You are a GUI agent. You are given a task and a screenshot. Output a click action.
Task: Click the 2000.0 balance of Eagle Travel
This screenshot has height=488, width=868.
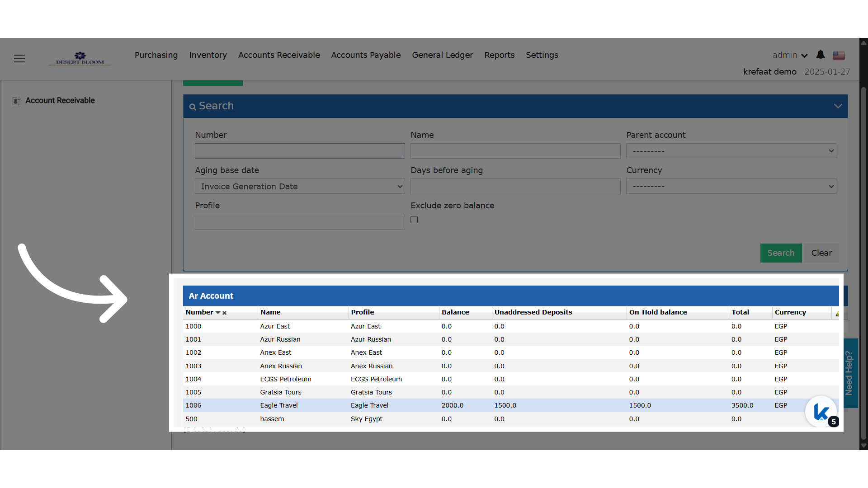click(453, 405)
